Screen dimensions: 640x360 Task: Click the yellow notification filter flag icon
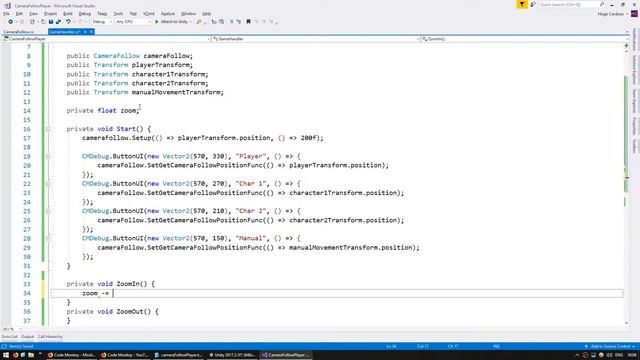522,4
